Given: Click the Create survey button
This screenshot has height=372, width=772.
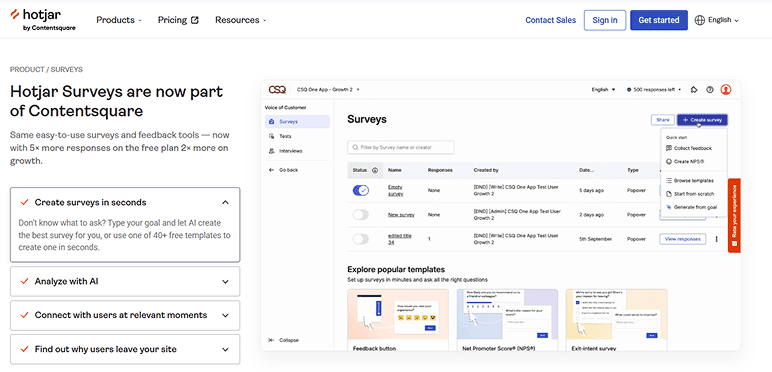Looking at the screenshot, I should (702, 120).
